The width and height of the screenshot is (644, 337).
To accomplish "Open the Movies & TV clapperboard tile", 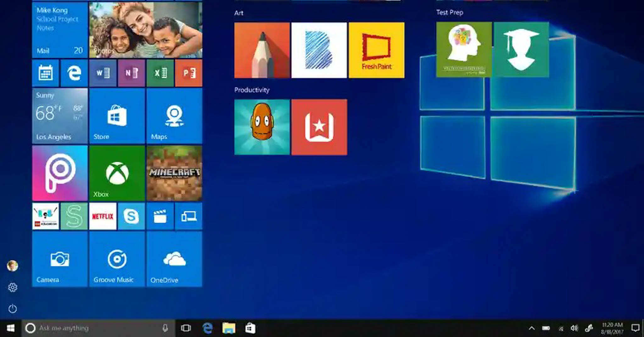I will [x=160, y=216].
